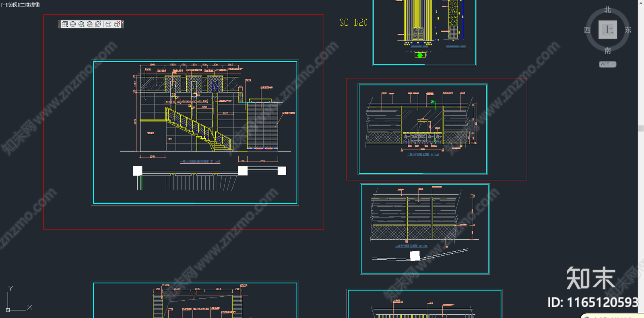Screen dimensions: 644x318
Task: Open the 二维线框 visual style menu
Action: pos(30,5)
